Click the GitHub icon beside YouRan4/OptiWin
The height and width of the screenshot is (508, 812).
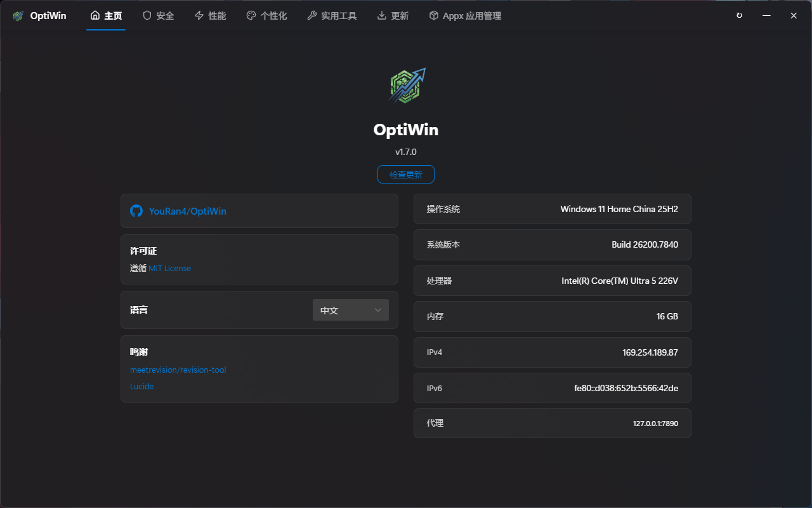click(x=136, y=211)
